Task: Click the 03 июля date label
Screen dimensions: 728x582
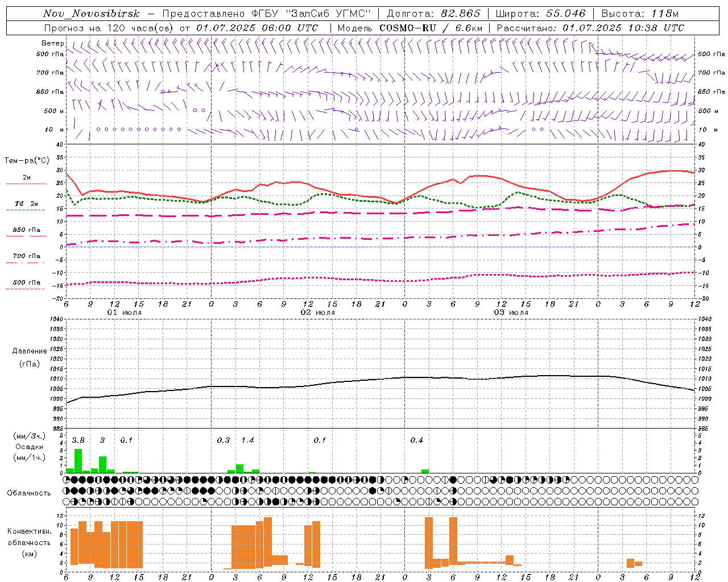Action: pyautogui.click(x=511, y=313)
